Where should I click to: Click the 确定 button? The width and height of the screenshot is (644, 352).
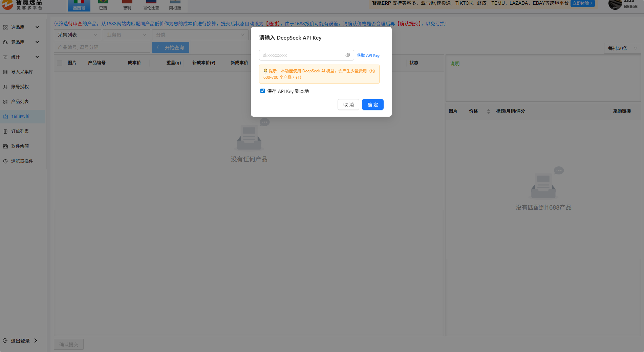373,105
